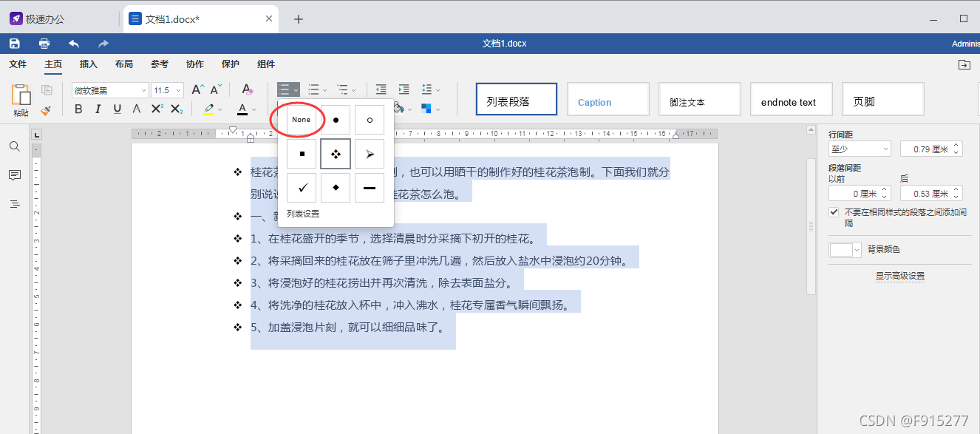Click the 0.79 厘米 line spacing field
Screen dimensions: 980x434
pyautogui.click(x=931, y=149)
